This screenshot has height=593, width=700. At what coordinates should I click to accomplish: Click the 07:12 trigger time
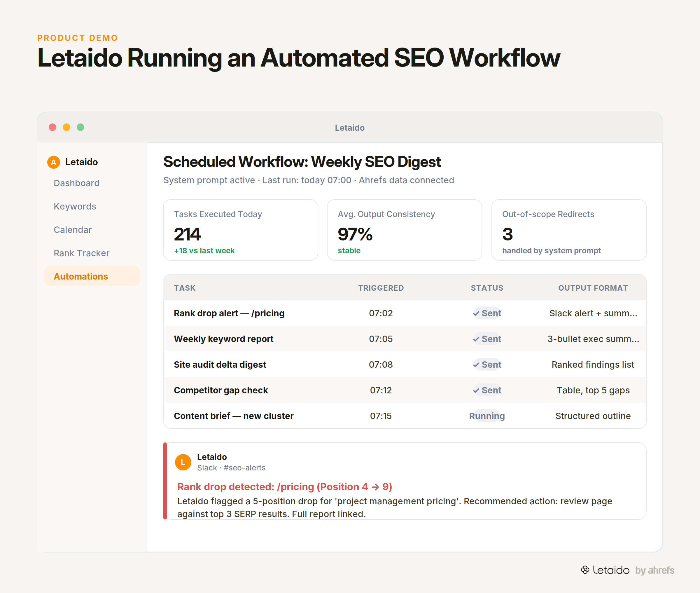click(381, 390)
